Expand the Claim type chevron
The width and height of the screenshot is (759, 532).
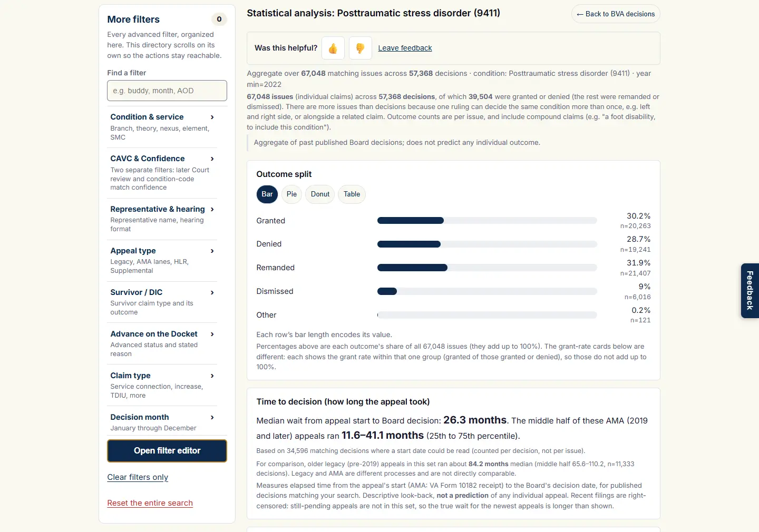pos(212,376)
